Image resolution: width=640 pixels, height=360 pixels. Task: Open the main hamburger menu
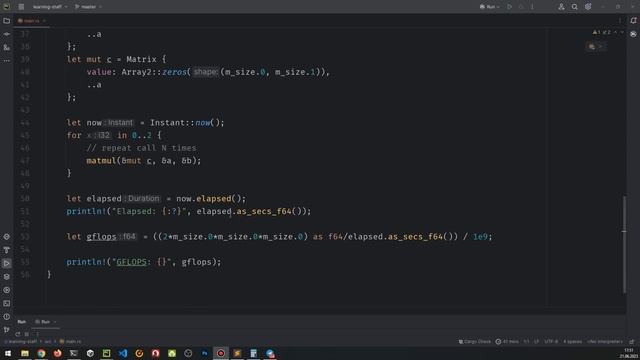point(21,7)
